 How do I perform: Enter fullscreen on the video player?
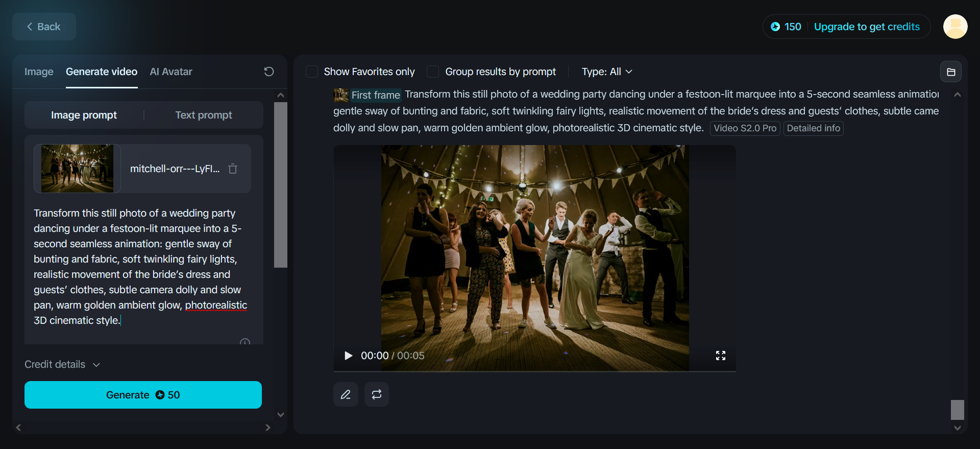[721, 356]
